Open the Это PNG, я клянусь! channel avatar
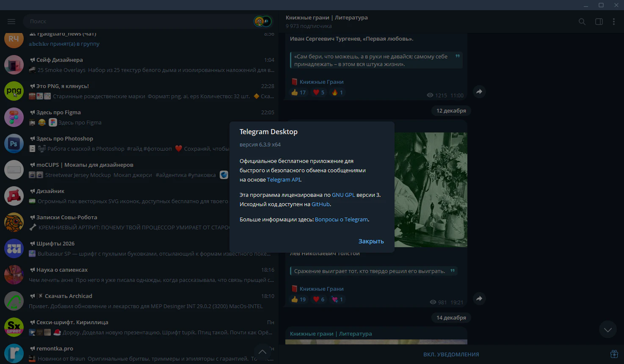The width and height of the screenshot is (624, 364). 14,91
